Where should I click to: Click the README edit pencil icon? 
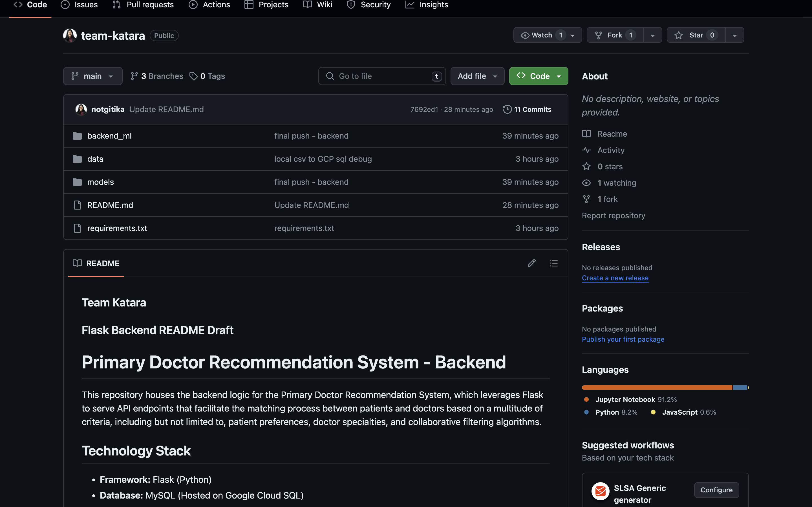click(531, 263)
